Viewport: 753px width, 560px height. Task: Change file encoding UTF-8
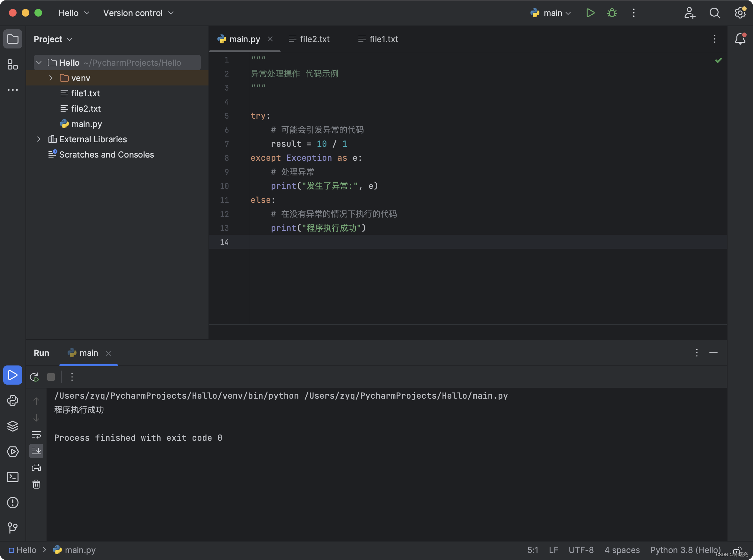pos(581,550)
